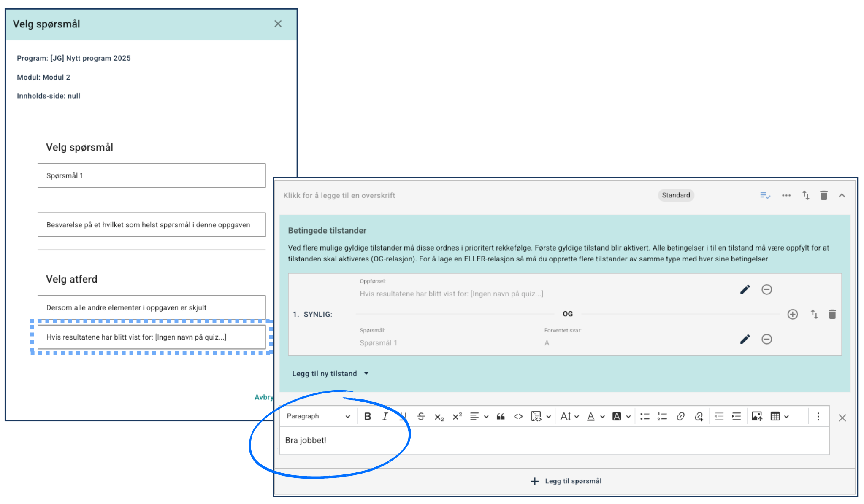
Task: Edit the Oppførsel condition with pencil icon
Action: pos(745,289)
